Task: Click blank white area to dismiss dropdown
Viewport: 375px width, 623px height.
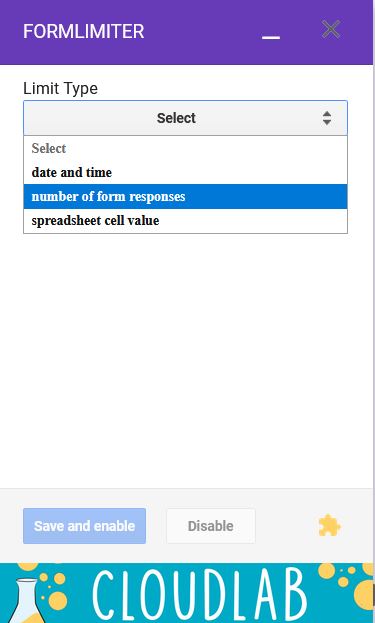Action: pyautogui.click(x=186, y=358)
